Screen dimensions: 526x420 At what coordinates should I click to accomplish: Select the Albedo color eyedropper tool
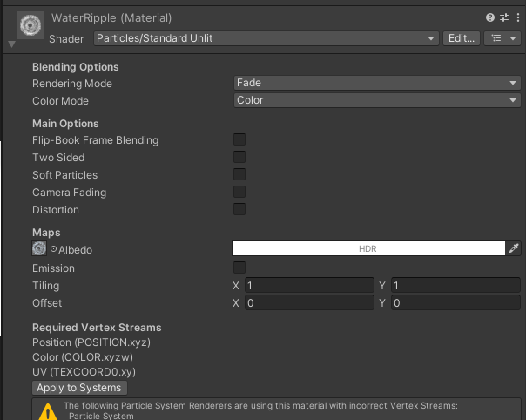click(514, 248)
